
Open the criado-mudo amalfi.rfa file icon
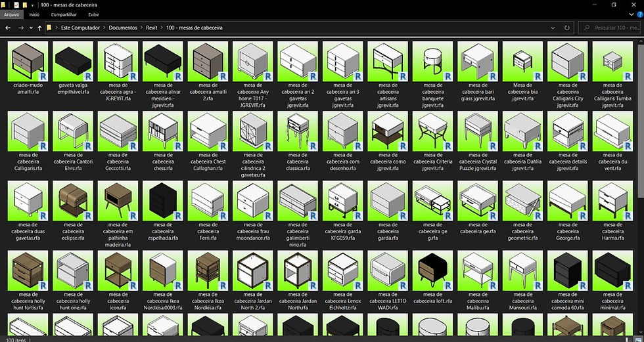coord(28,61)
